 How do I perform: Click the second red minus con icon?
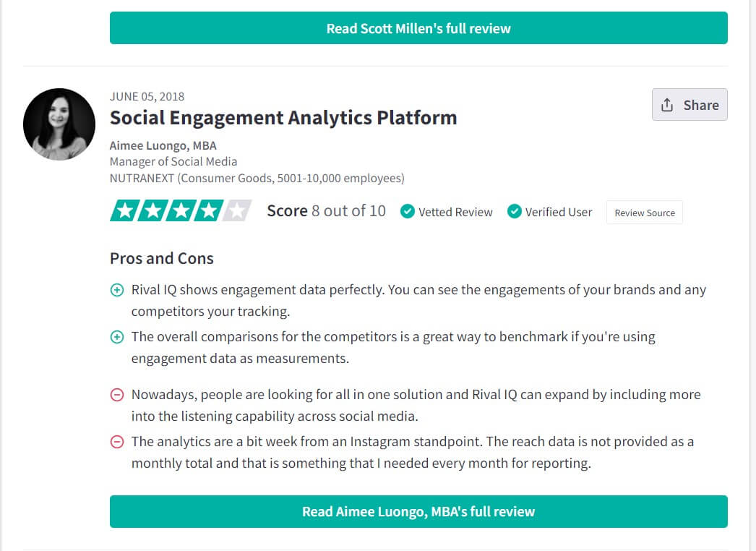click(x=117, y=442)
